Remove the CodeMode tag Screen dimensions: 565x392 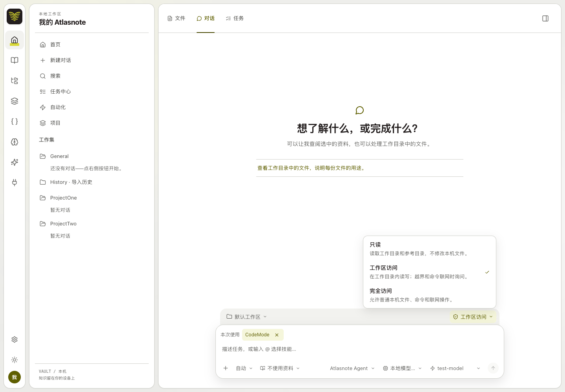click(x=277, y=335)
